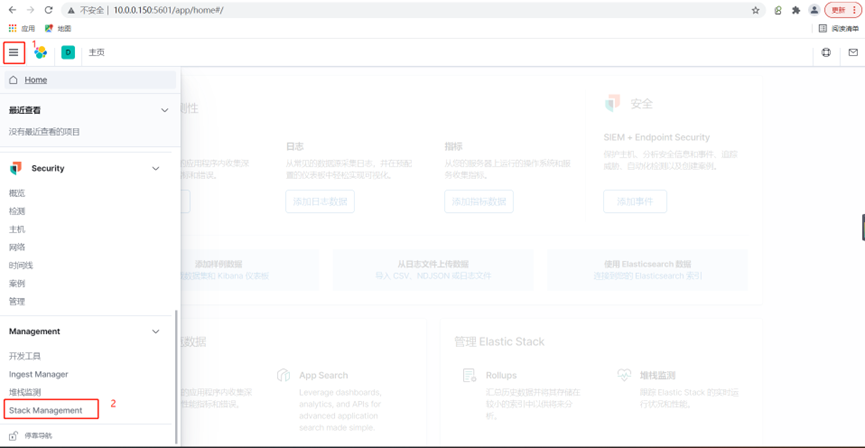This screenshot has width=865, height=448.
Task: Open the 应用 apps bookmark
Action: point(22,28)
